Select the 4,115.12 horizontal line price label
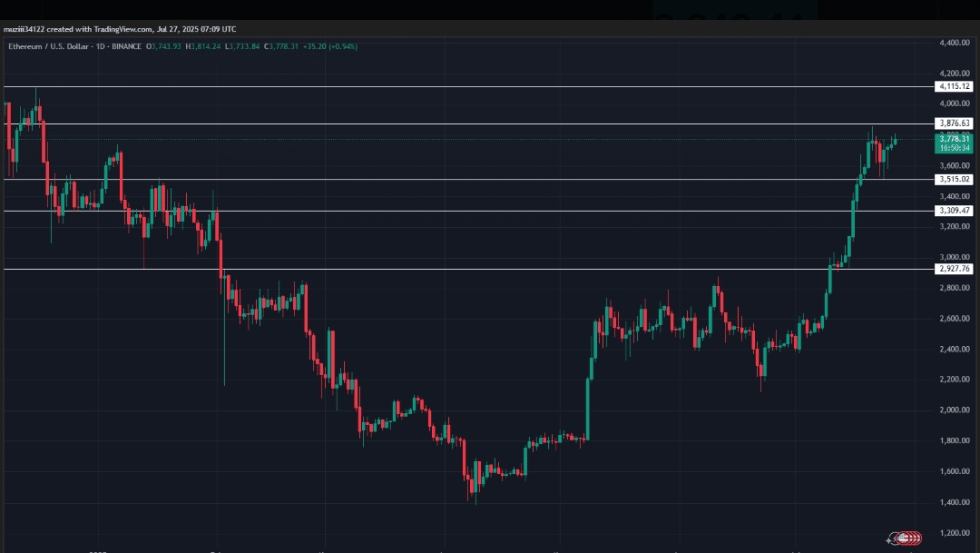The width and height of the screenshot is (980, 553). (x=954, y=86)
